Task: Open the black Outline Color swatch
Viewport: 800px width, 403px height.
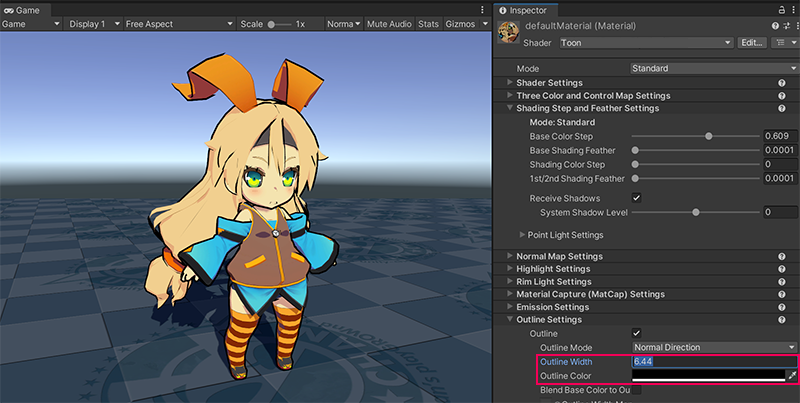Action: (709, 375)
